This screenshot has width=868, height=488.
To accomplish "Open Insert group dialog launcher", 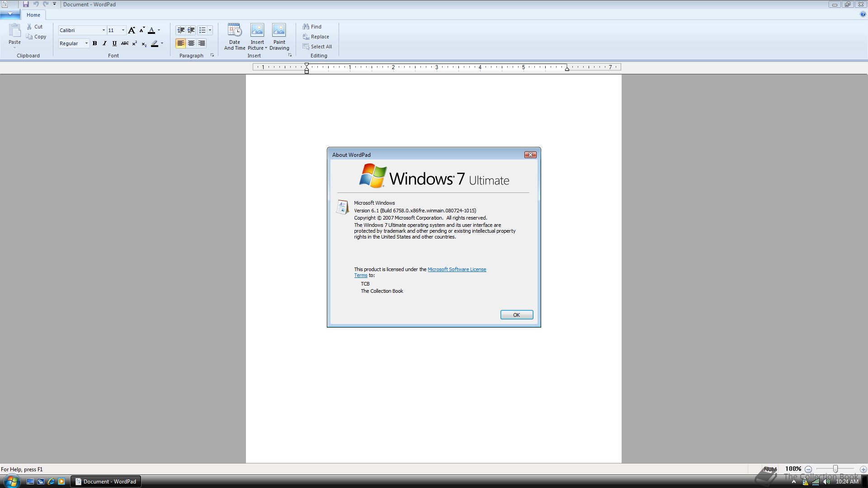I will (x=290, y=56).
